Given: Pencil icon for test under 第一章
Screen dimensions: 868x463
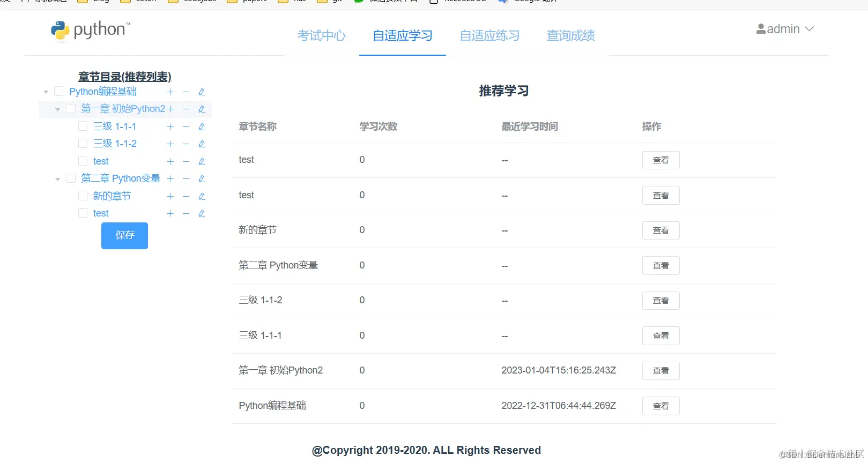Looking at the screenshot, I should (x=202, y=162).
